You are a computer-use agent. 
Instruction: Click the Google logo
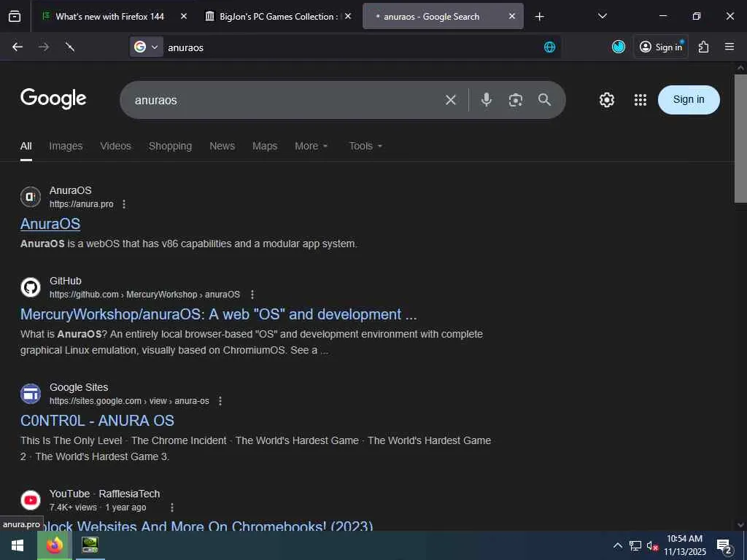pos(53,98)
